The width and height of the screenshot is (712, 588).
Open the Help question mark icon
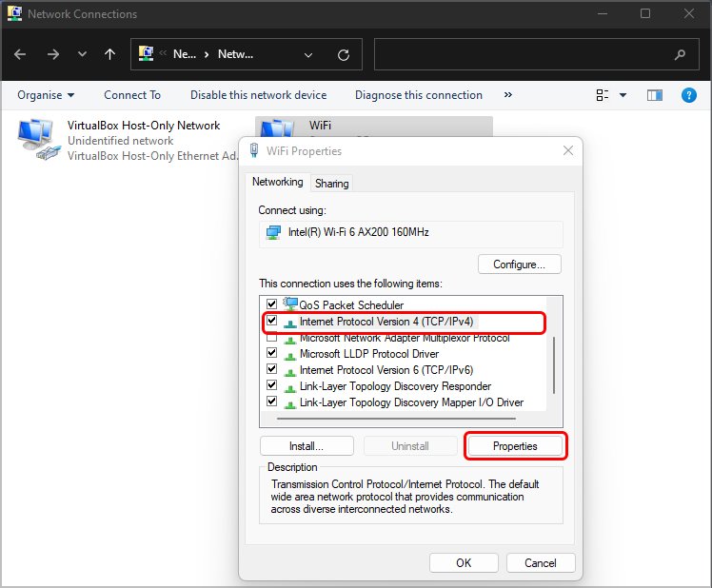coord(689,95)
